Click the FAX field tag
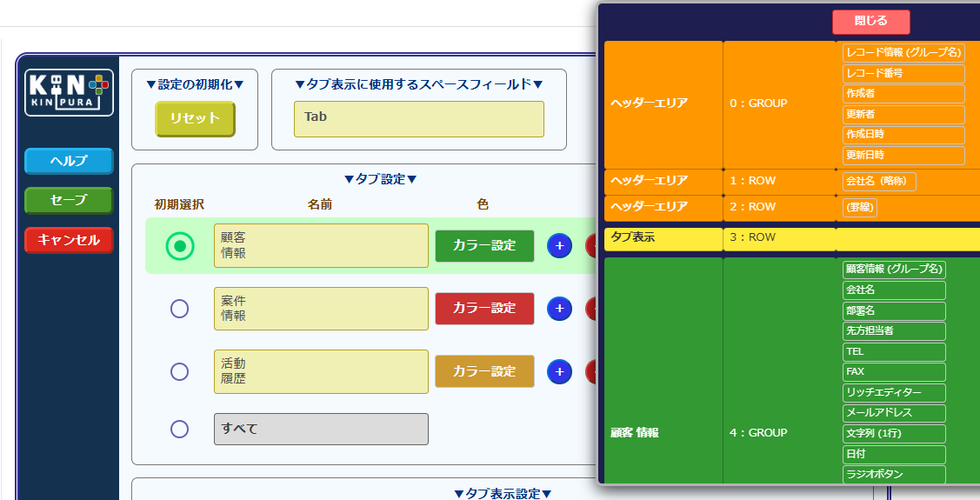This screenshot has width=980, height=500. coord(895,372)
